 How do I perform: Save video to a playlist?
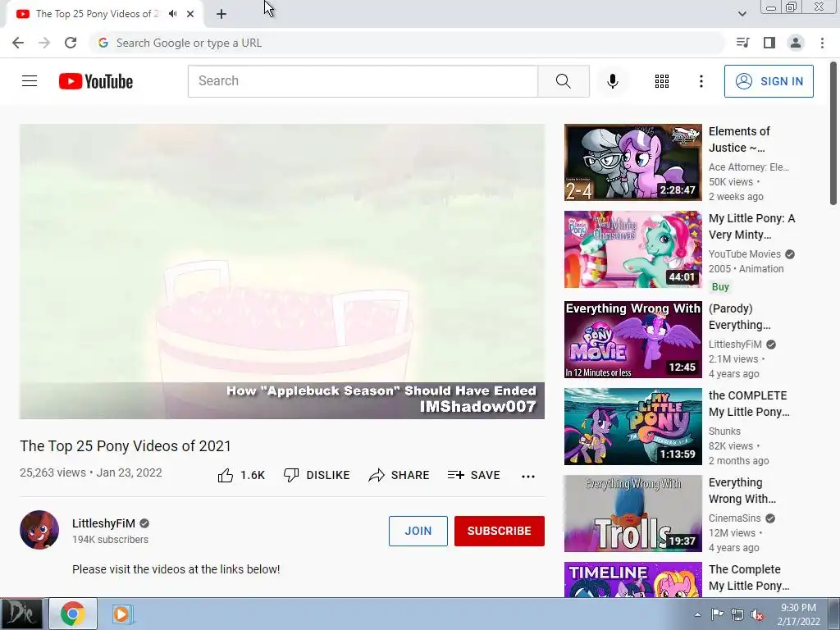click(473, 475)
